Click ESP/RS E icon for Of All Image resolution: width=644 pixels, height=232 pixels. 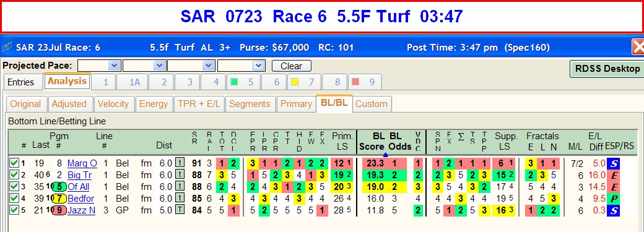coord(613,187)
